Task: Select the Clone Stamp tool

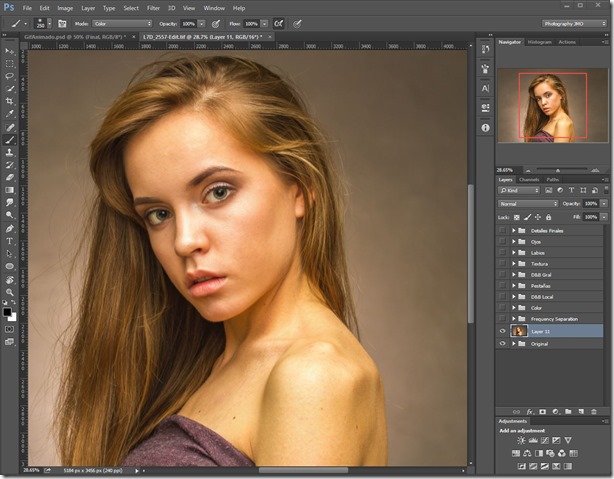Action: click(x=9, y=152)
